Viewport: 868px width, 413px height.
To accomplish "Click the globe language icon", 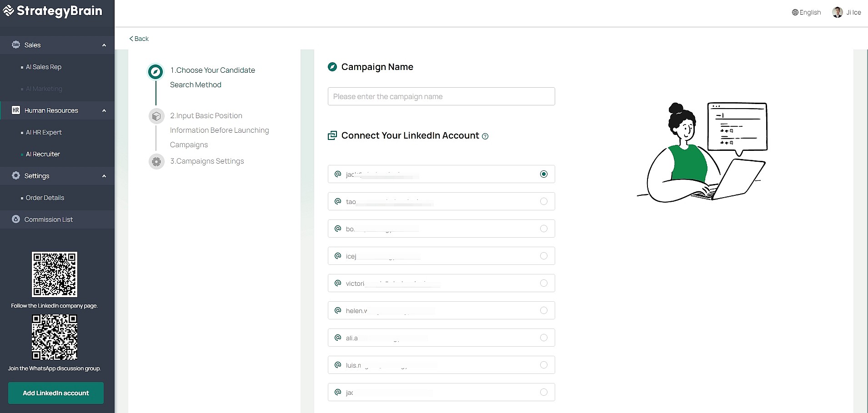I will [795, 12].
